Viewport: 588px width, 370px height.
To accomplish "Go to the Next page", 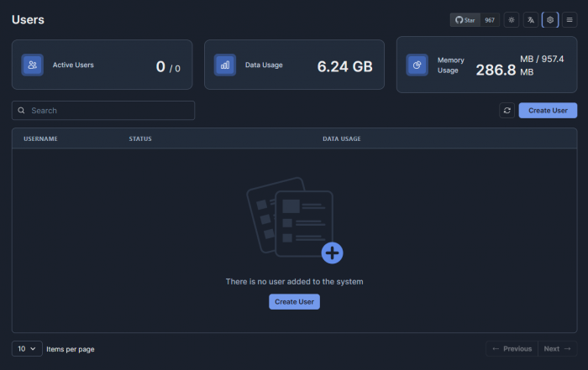I will click(x=557, y=348).
